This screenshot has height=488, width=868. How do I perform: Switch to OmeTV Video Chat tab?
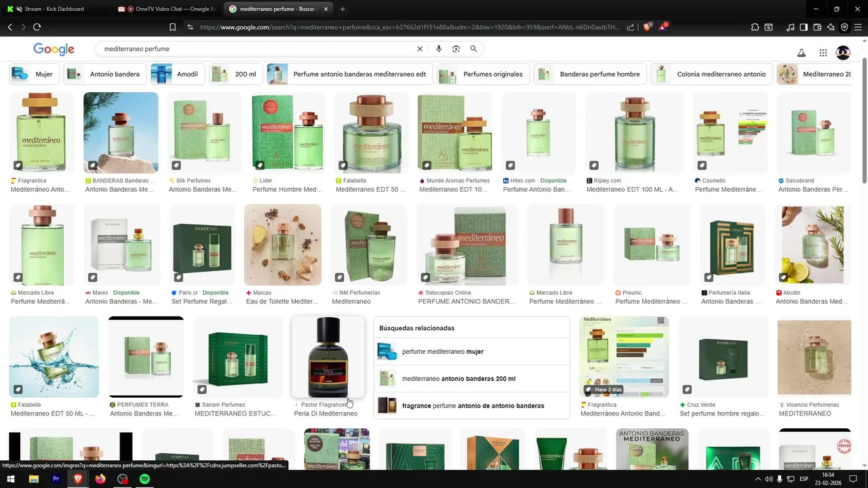[x=166, y=9]
